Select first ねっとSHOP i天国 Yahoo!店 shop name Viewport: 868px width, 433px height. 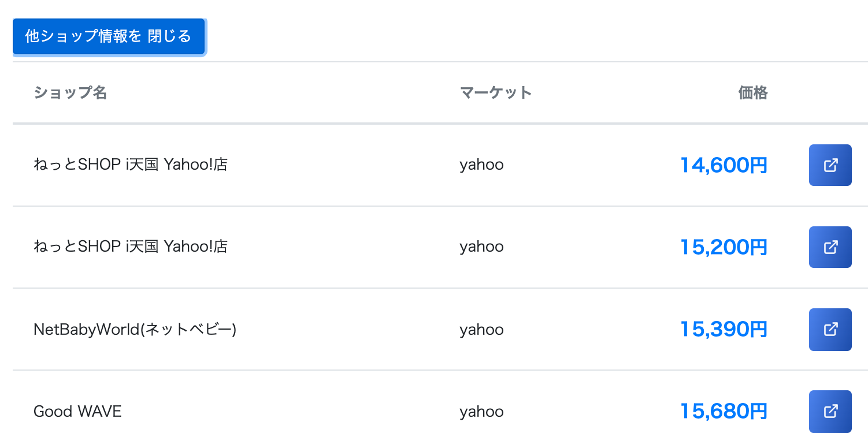[x=131, y=165]
